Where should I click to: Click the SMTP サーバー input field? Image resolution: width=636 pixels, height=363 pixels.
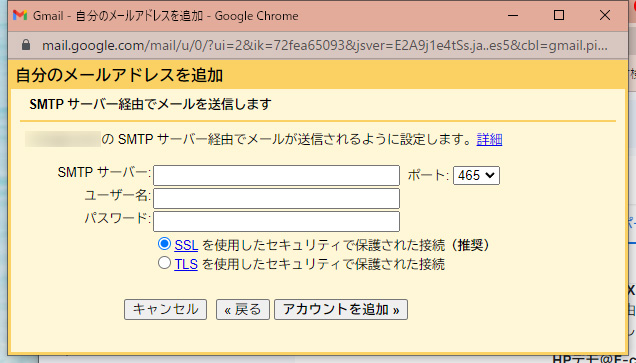pos(276,175)
